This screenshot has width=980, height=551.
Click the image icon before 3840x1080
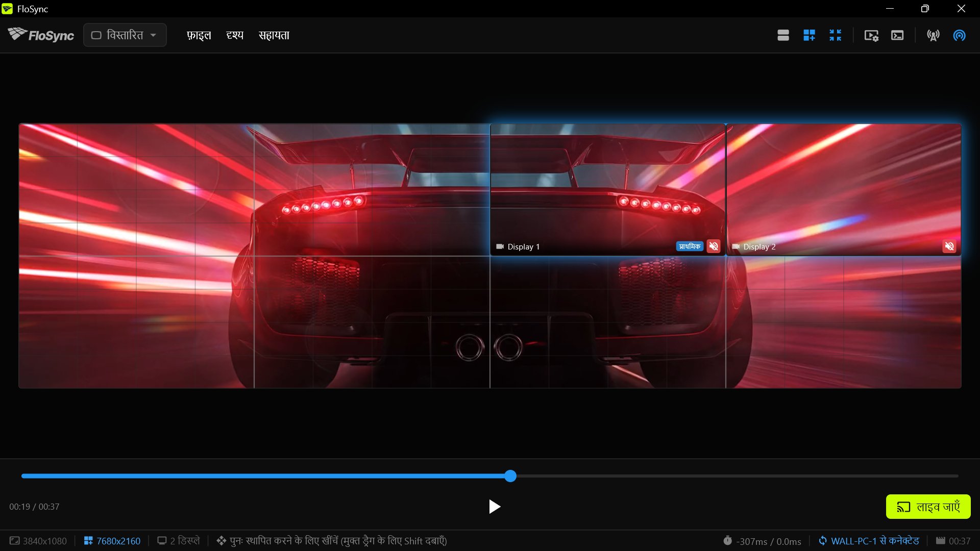tap(15, 541)
